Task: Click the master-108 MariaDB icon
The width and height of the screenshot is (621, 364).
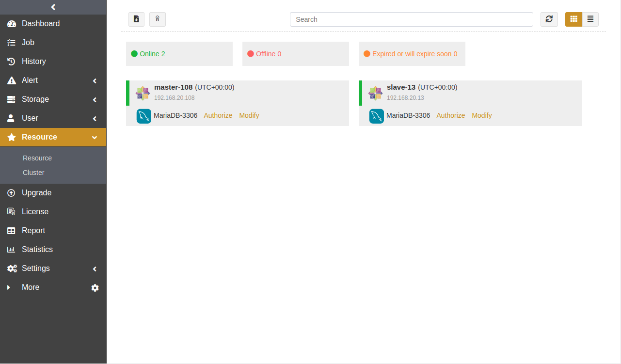Action: 144,116
